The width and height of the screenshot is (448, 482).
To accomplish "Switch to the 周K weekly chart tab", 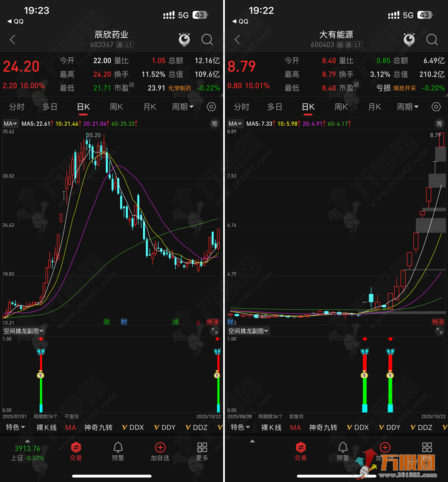I will point(116,107).
